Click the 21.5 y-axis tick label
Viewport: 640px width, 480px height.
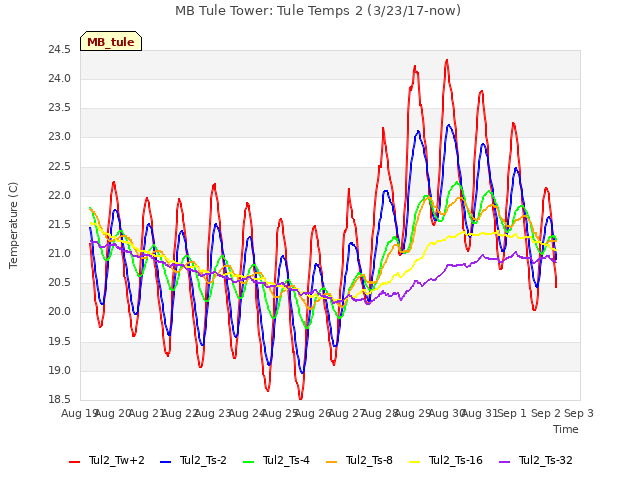(60, 225)
